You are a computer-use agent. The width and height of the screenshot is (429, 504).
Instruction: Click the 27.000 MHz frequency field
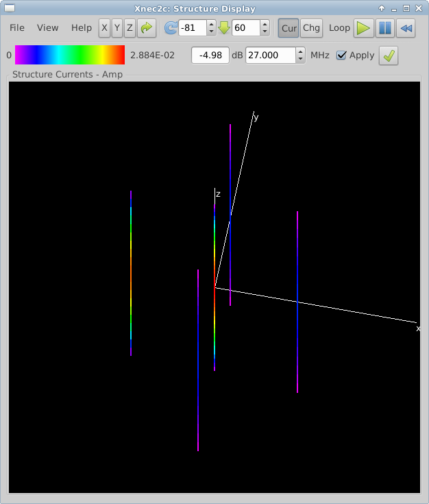point(270,56)
